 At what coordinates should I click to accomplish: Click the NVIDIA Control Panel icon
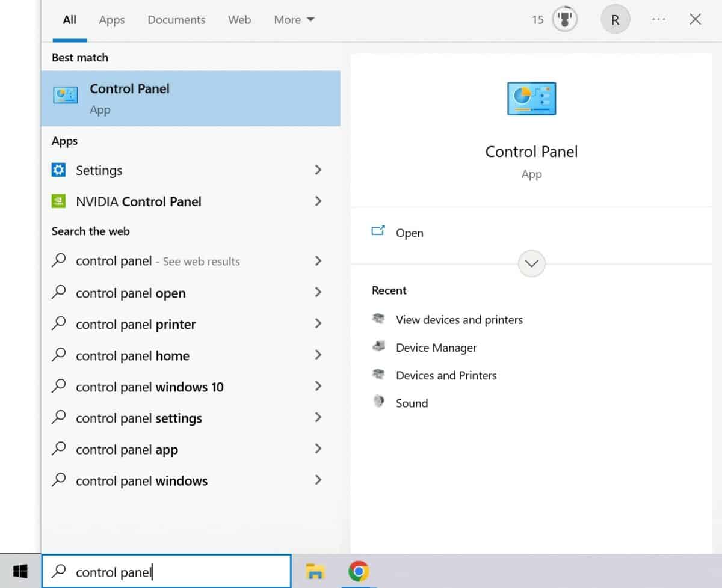pyautogui.click(x=59, y=201)
